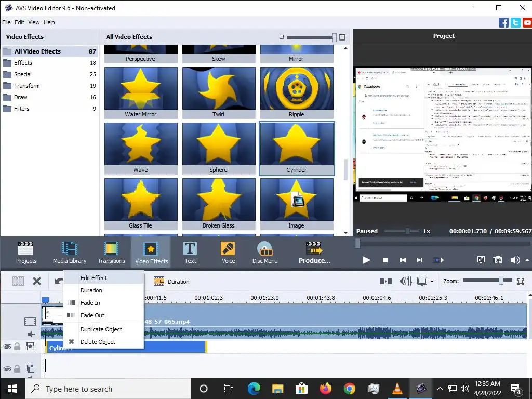Click the main video track film icon
This screenshot has height=399, width=532.
pos(30,321)
